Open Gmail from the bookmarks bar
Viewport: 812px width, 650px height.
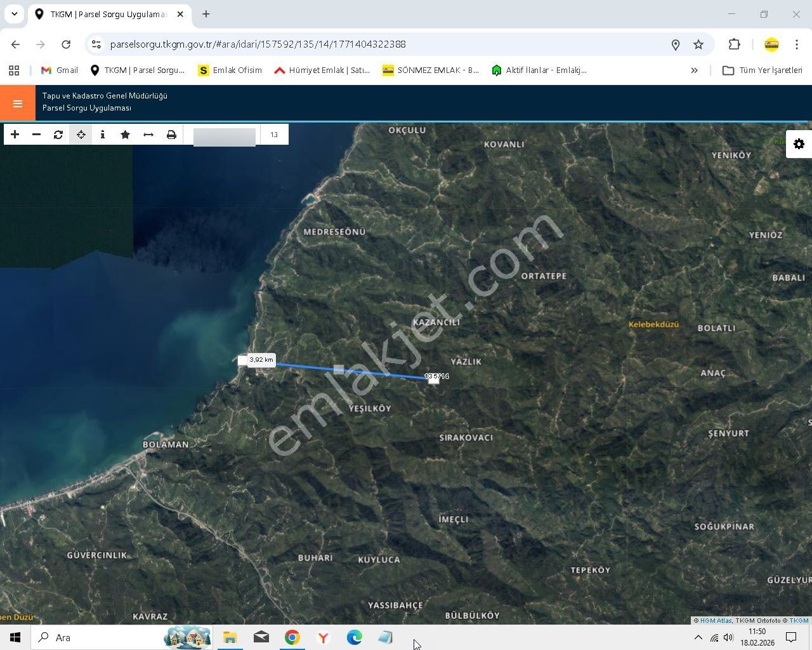point(59,70)
